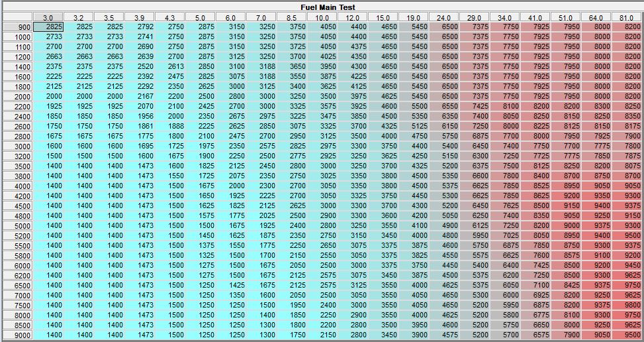Click cell 2025 in row 4800, column 7.0

(261, 215)
